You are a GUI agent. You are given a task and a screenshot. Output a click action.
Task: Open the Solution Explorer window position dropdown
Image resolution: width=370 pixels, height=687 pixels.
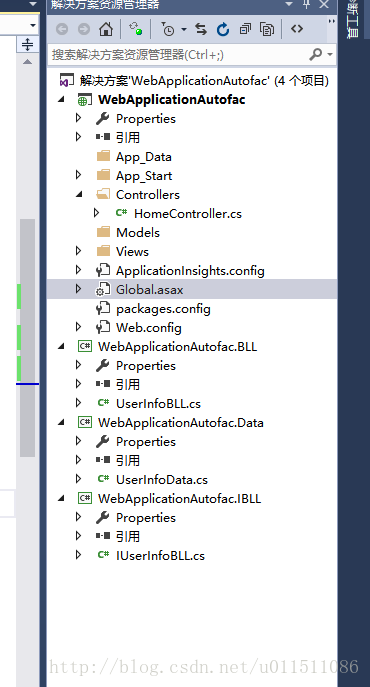(x=288, y=4)
